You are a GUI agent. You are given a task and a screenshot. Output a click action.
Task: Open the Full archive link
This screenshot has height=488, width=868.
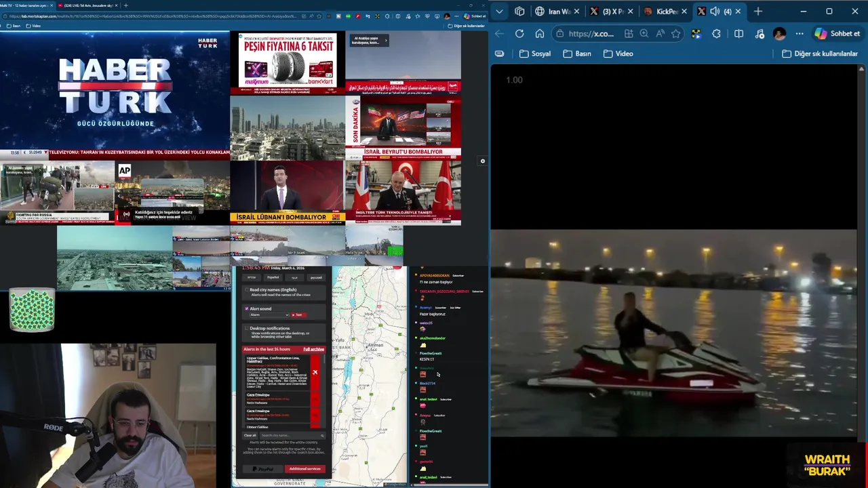pyautogui.click(x=313, y=349)
